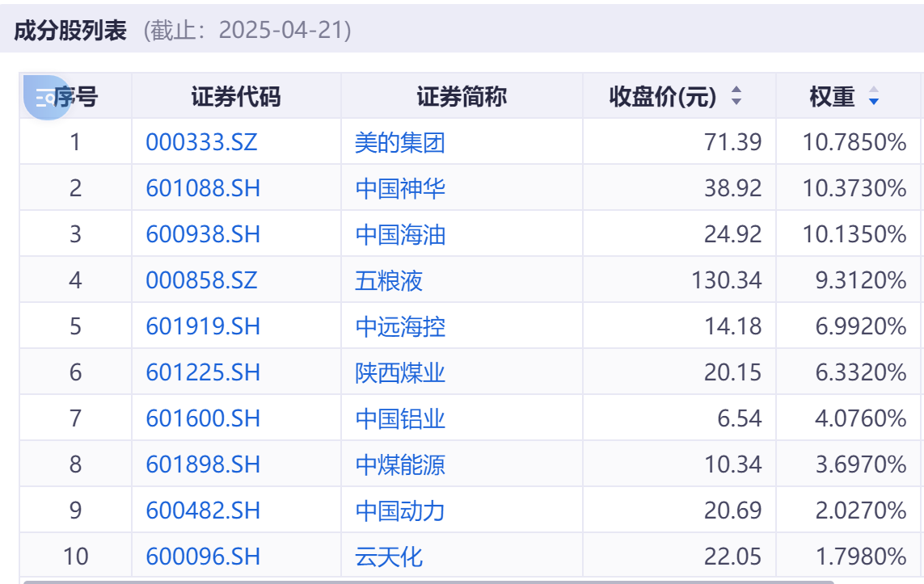Open stock code 601225.SH
This screenshot has height=584, width=924.
coord(203,372)
